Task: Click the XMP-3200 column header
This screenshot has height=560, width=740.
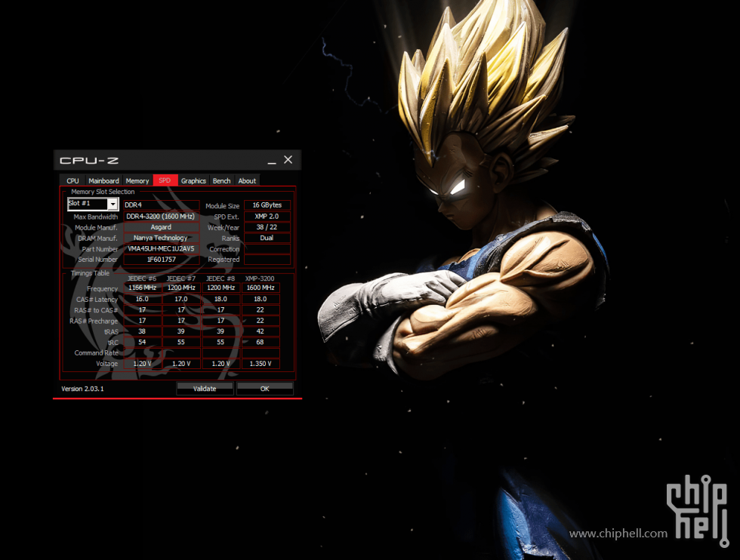Action: pos(260,278)
